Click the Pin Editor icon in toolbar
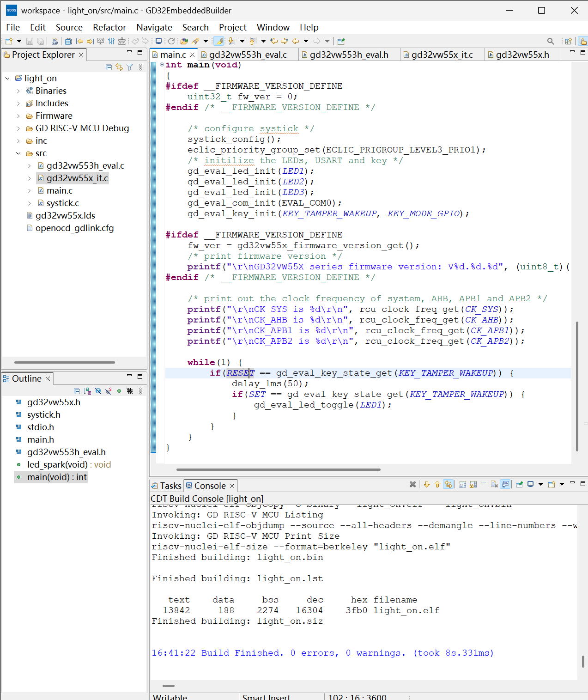Image resolution: width=588 pixels, height=700 pixels. tap(341, 41)
